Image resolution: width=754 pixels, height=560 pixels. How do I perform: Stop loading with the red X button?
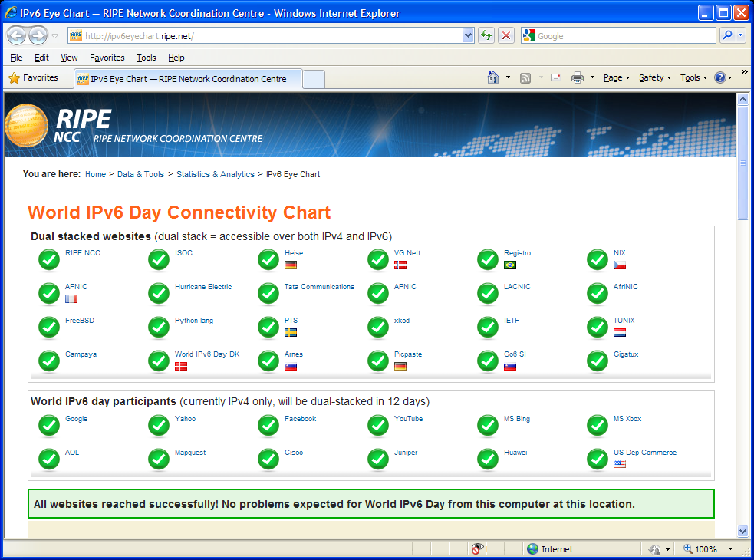pos(506,35)
